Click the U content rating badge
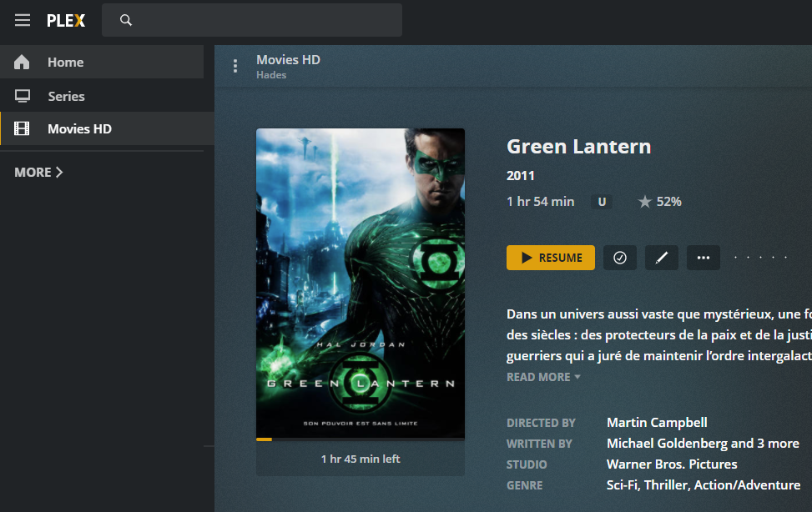812x512 pixels. (x=602, y=202)
